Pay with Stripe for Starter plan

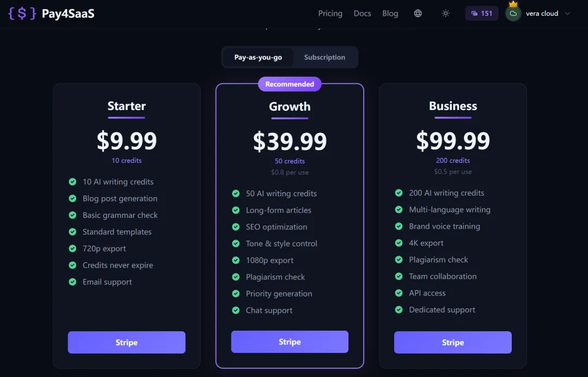[x=126, y=342]
